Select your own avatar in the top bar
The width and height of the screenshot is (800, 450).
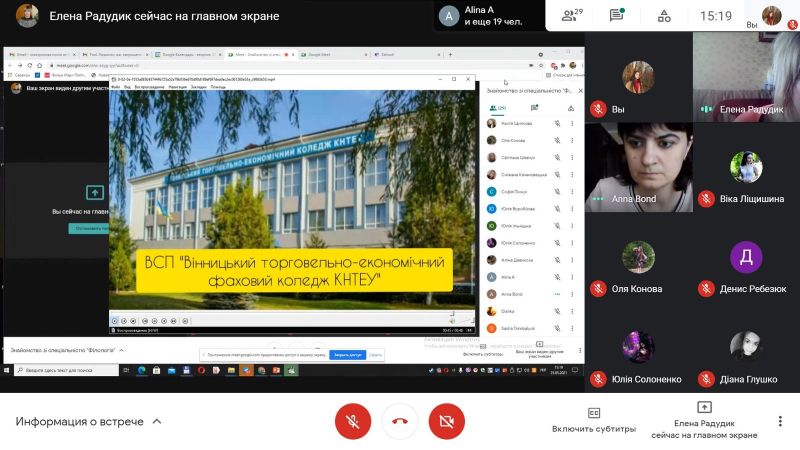click(x=771, y=15)
